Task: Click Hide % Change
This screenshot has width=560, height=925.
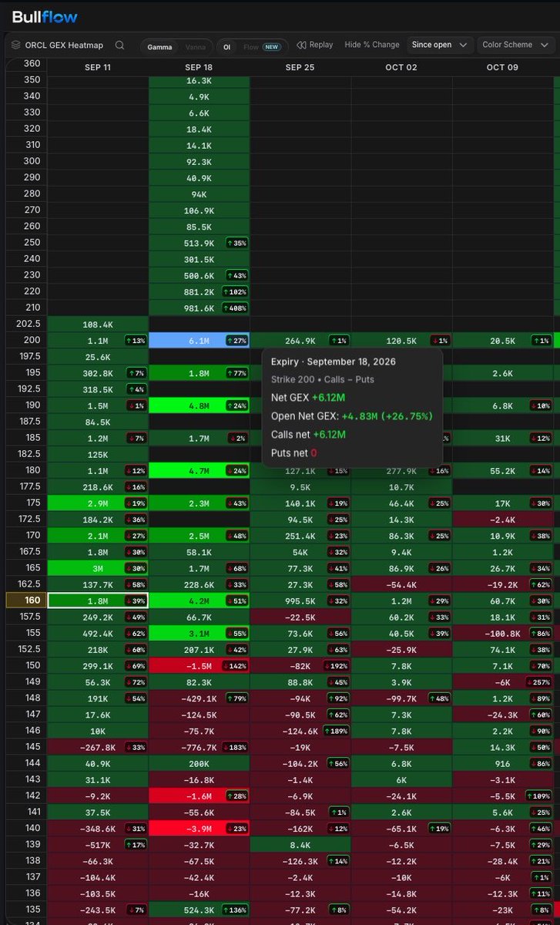Action: tap(372, 45)
